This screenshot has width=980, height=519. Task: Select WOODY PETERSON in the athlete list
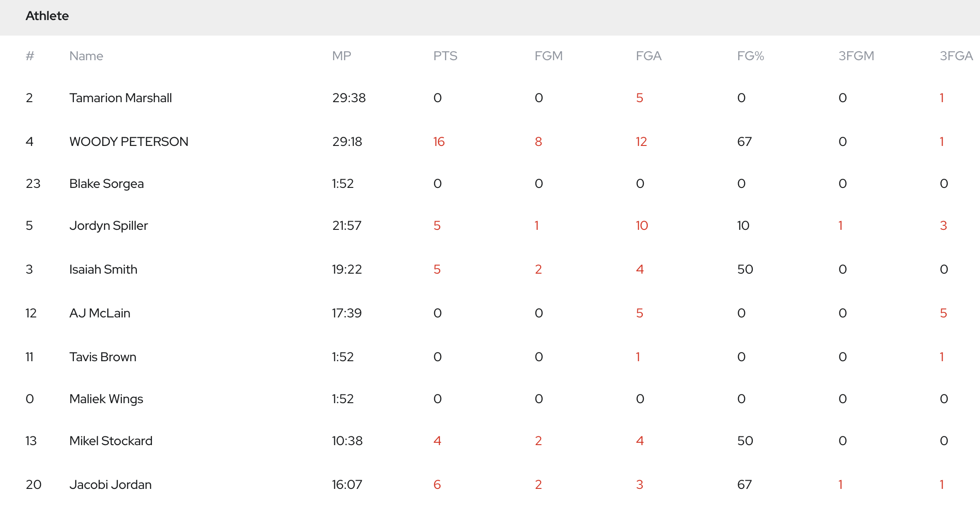point(129,141)
